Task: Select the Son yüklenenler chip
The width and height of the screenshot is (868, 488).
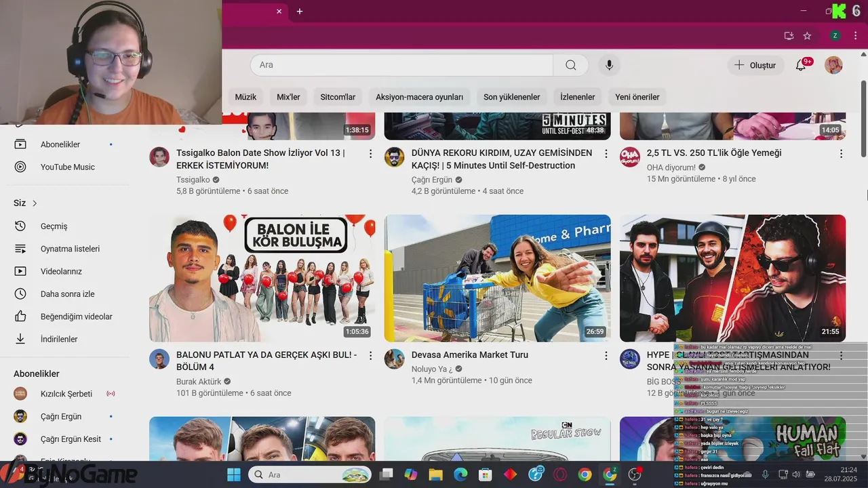Action: pos(511,97)
